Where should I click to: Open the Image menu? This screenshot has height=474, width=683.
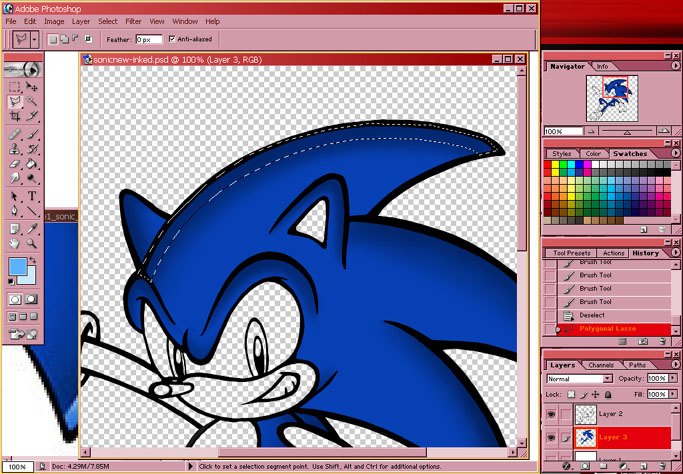54,21
